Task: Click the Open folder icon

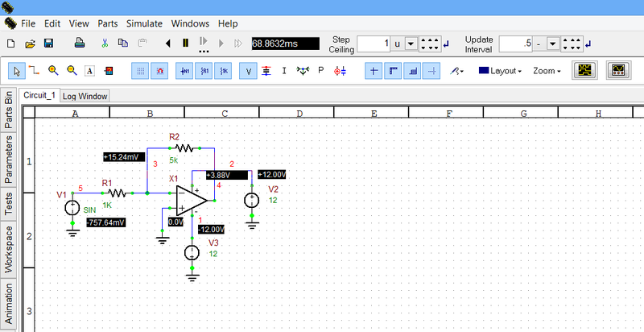Action: click(x=30, y=43)
